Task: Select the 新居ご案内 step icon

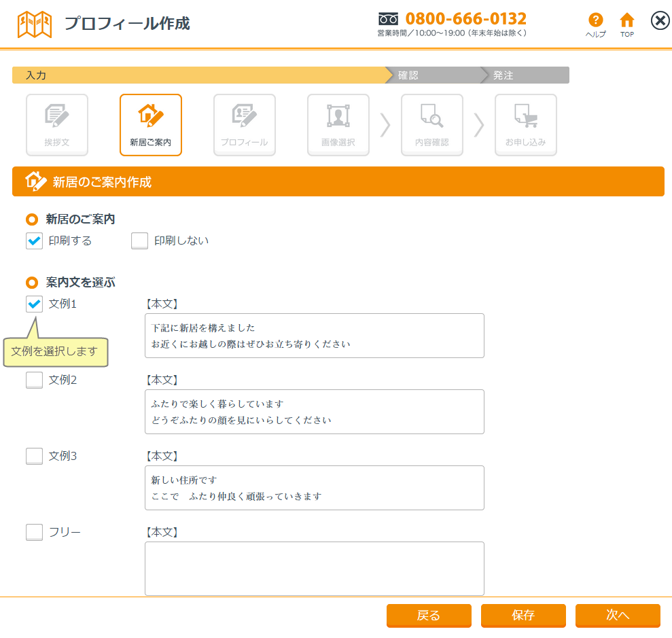Action: pyautogui.click(x=150, y=124)
